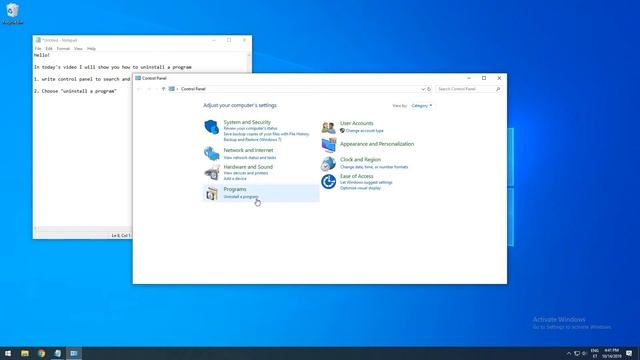This screenshot has width=640, height=360.
Task: Click Let Windows suggest settings
Action: pyautogui.click(x=366, y=182)
